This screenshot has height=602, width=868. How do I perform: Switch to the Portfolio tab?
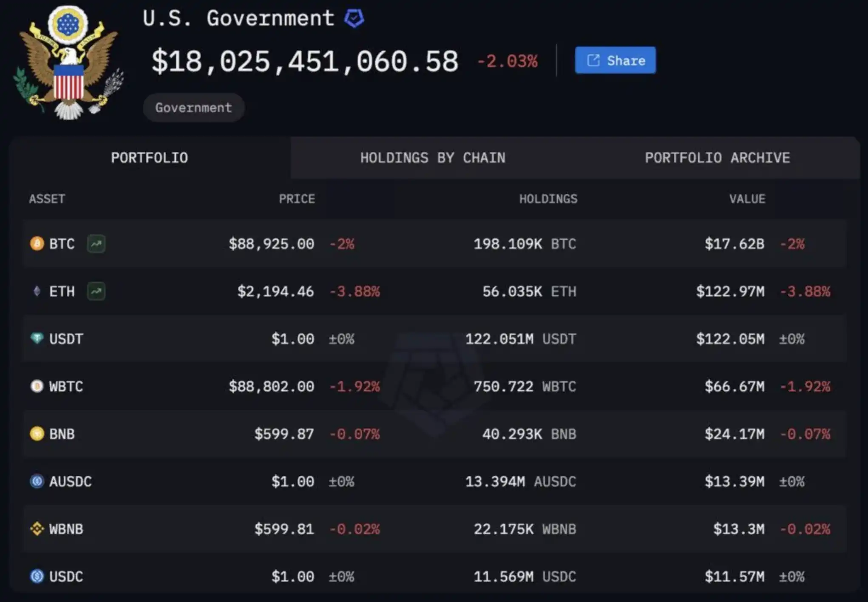pos(150,158)
